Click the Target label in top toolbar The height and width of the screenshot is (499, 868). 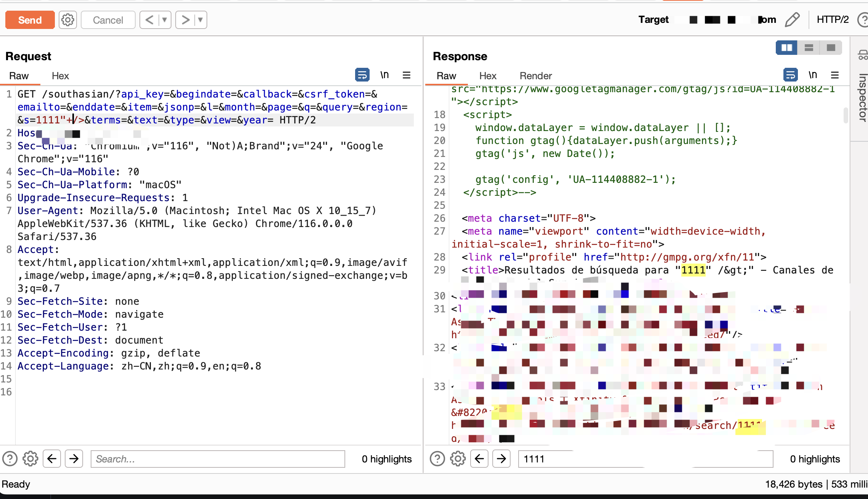click(654, 20)
